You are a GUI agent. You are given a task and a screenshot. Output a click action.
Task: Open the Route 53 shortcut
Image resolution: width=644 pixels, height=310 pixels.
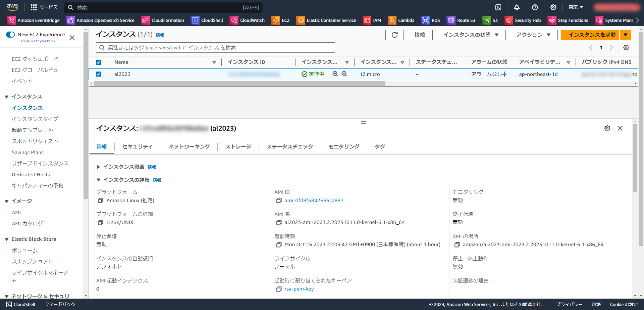point(461,20)
